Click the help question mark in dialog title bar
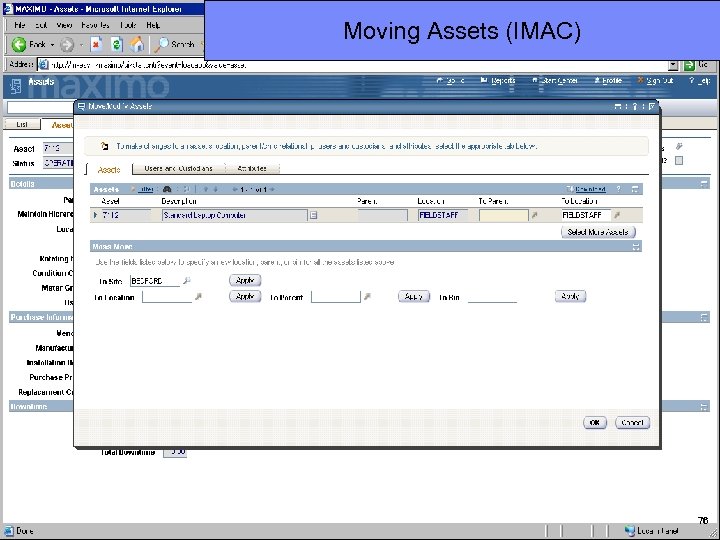The height and width of the screenshot is (540, 720). click(x=635, y=107)
